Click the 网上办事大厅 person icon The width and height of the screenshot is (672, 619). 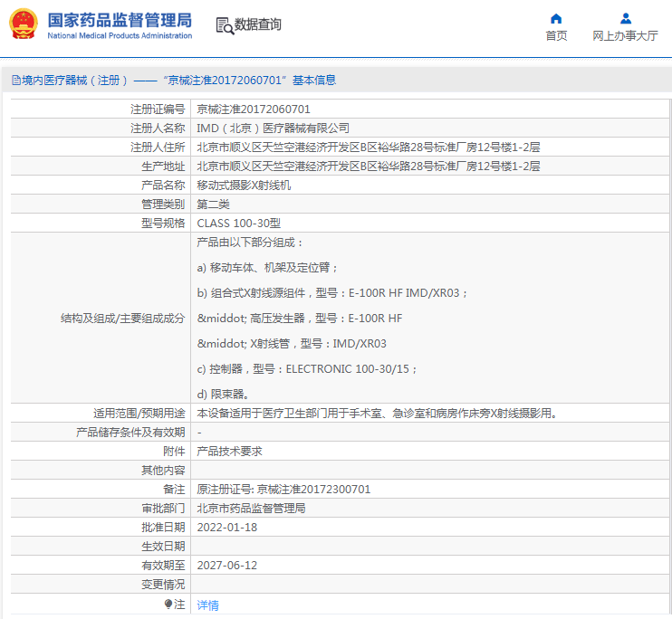[x=625, y=18]
